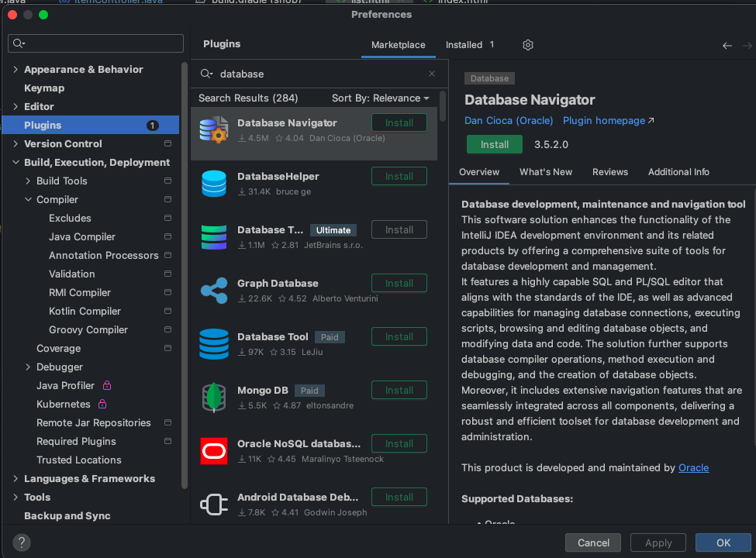Expand Appearance & Behavior settings
This screenshot has height=558, width=756.
click(16, 70)
